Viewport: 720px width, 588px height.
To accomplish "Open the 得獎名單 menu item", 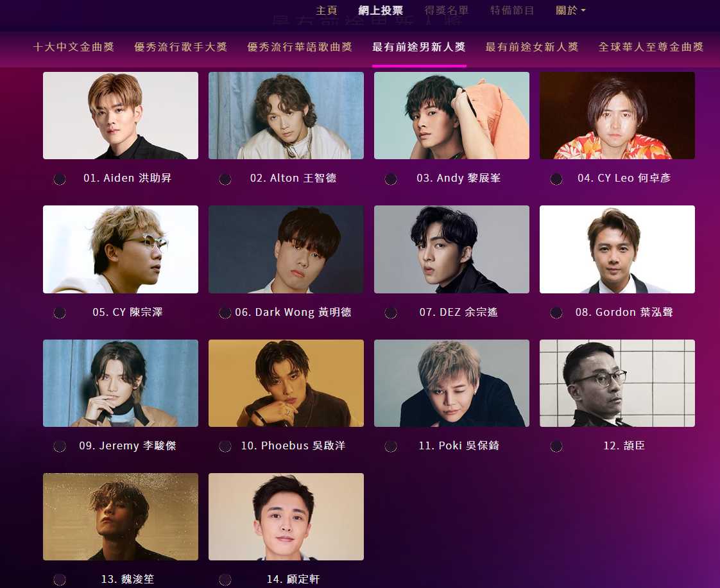I will (447, 10).
